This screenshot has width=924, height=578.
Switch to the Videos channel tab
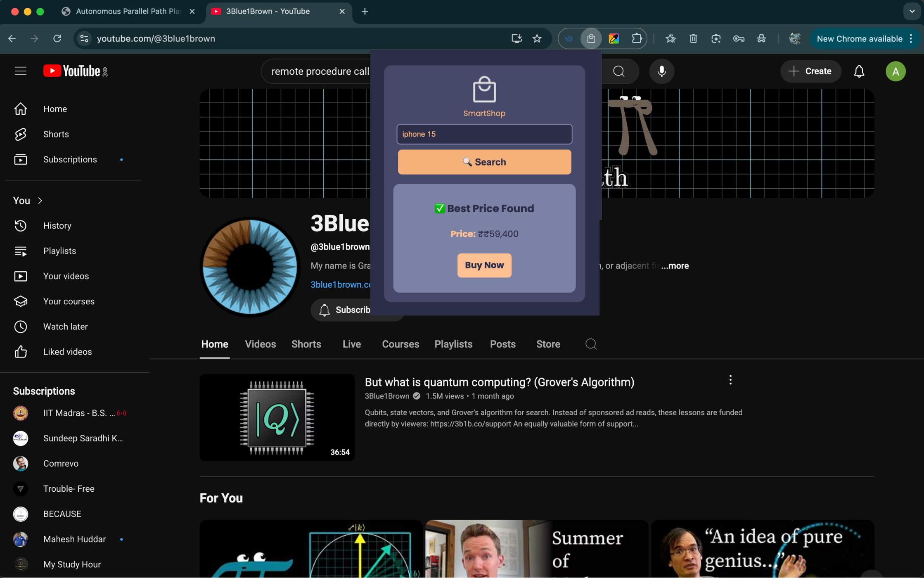260,344
